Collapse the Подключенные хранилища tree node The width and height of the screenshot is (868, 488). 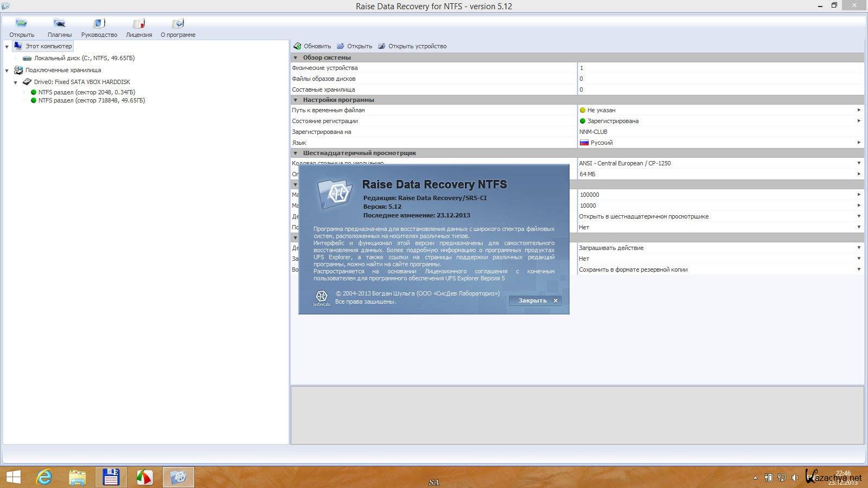click(7, 70)
